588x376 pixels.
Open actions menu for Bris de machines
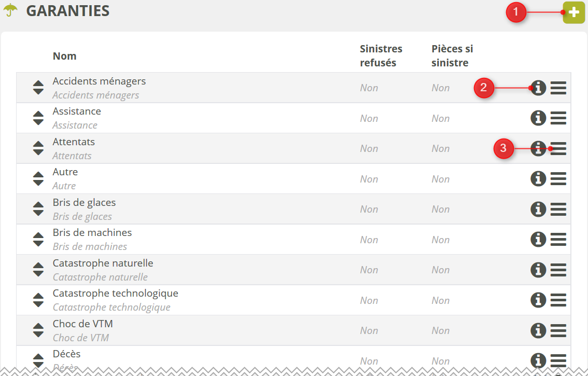coord(558,240)
